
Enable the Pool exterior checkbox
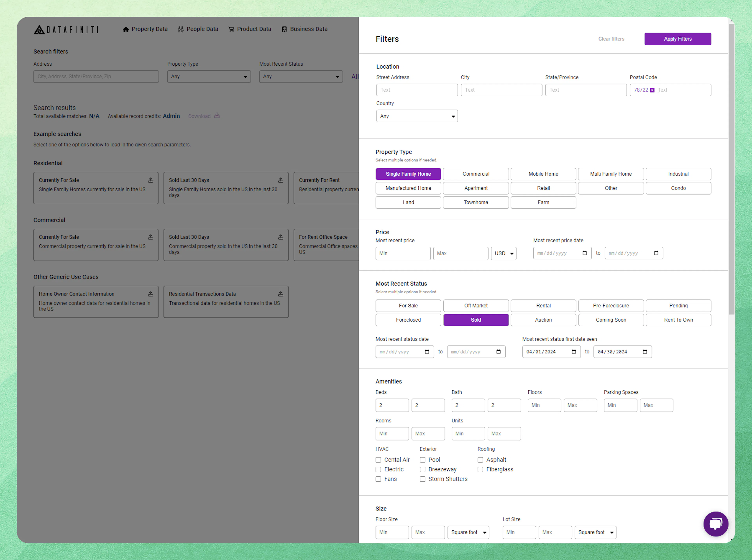(x=422, y=460)
